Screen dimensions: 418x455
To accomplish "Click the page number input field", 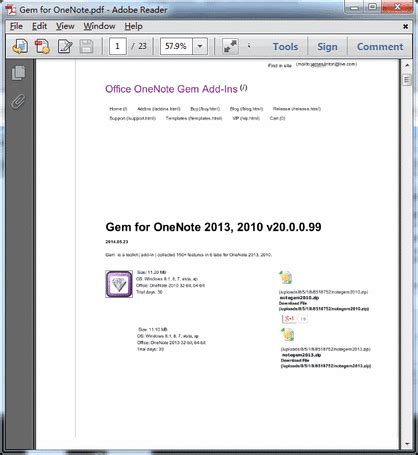I will [118, 46].
